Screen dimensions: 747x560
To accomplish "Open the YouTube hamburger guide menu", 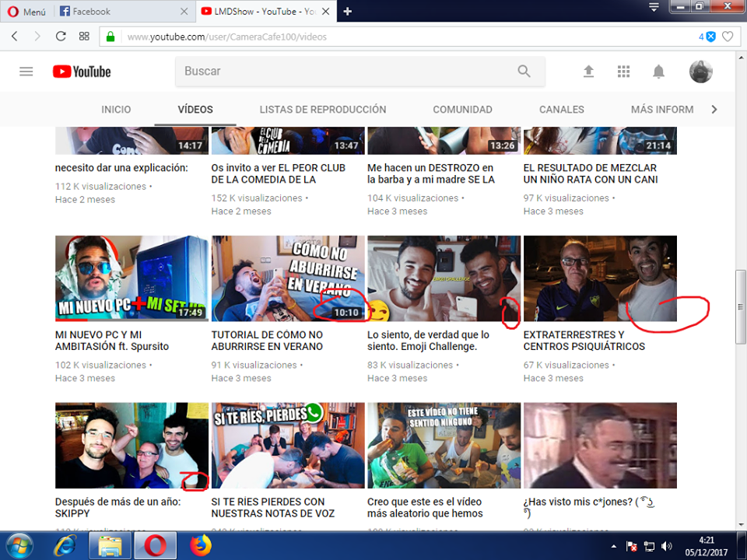I will pos(26,72).
